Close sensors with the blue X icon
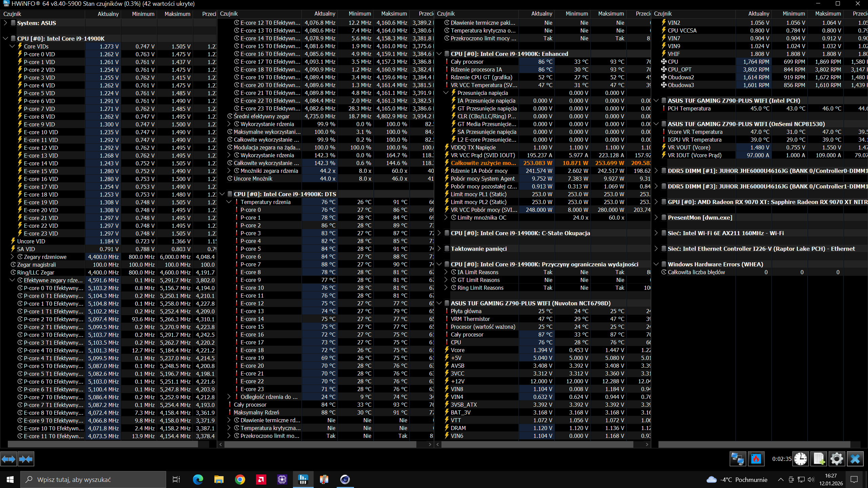 pos(855,459)
